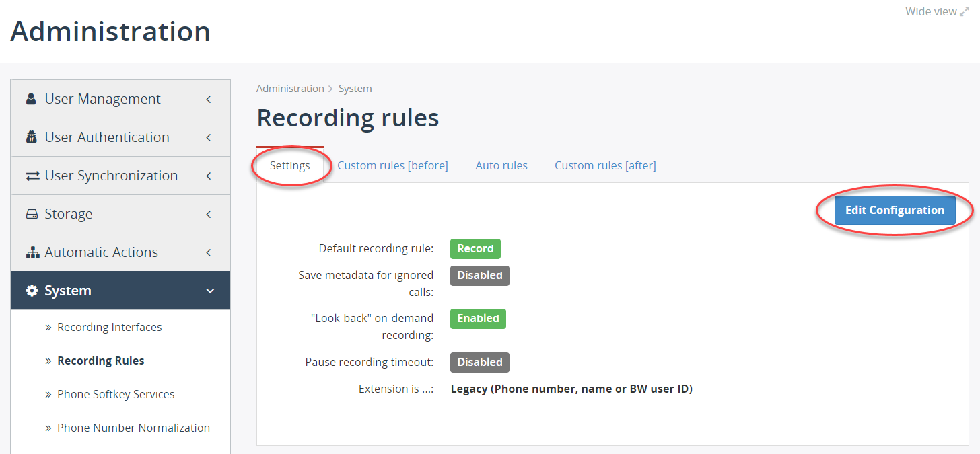This screenshot has height=454, width=980.
Task: Click the User Management person icon
Action: 31,99
